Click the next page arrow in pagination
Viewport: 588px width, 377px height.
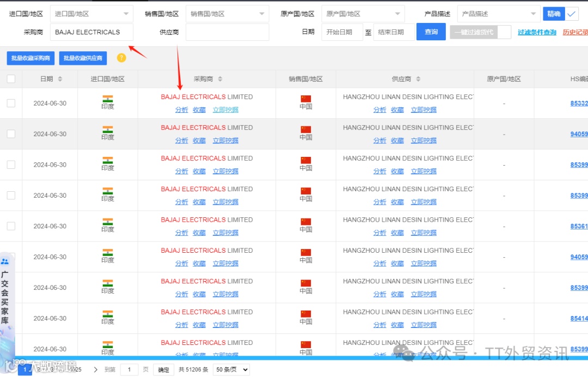click(x=96, y=369)
